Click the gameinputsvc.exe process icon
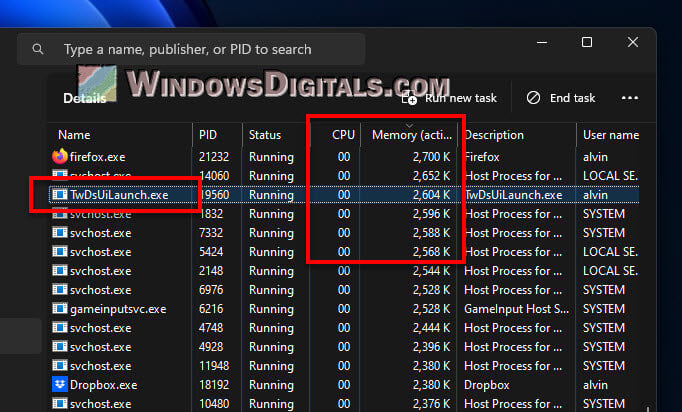Viewport: 682px width, 412px height. coord(60,308)
